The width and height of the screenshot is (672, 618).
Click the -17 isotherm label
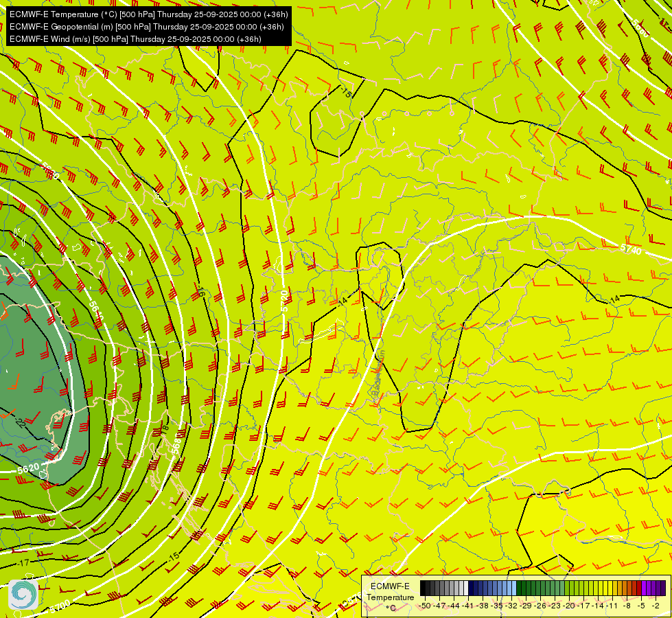(23, 562)
